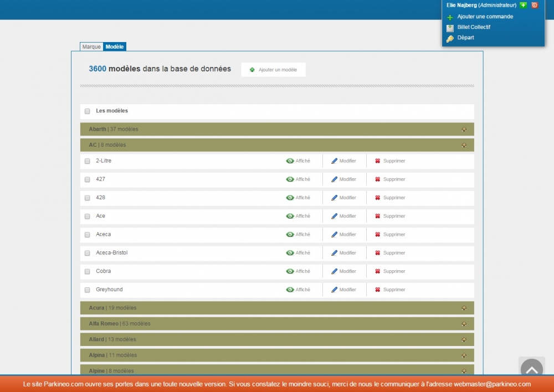Screen dimensions: 554x392
Task: Open the Modèle tab
Action: 115,47
